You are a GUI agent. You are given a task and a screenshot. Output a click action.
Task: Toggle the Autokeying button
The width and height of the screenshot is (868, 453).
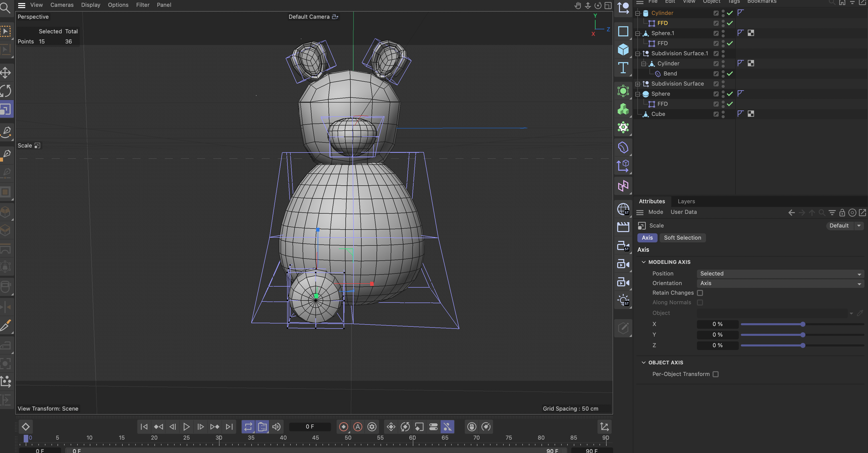pos(358,427)
